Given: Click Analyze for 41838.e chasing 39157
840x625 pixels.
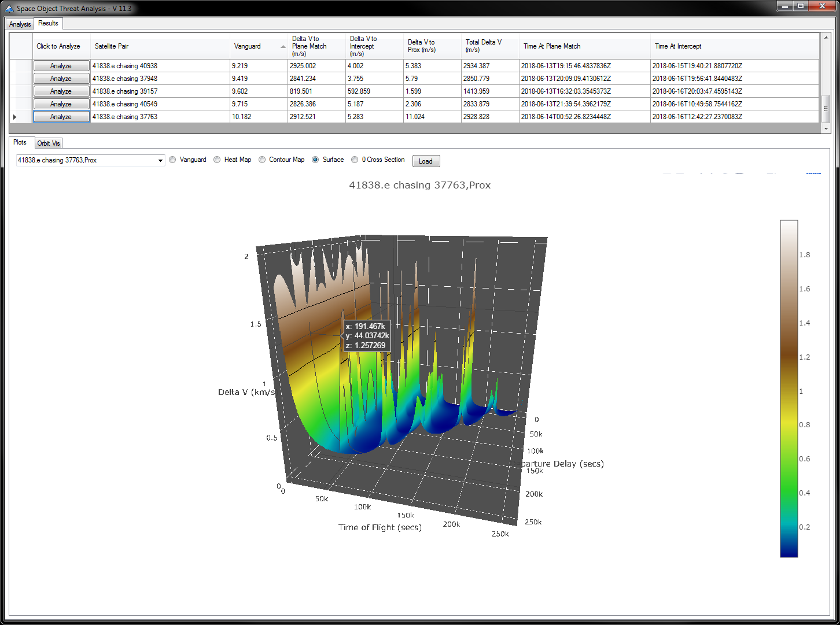Looking at the screenshot, I should [x=61, y=91].
